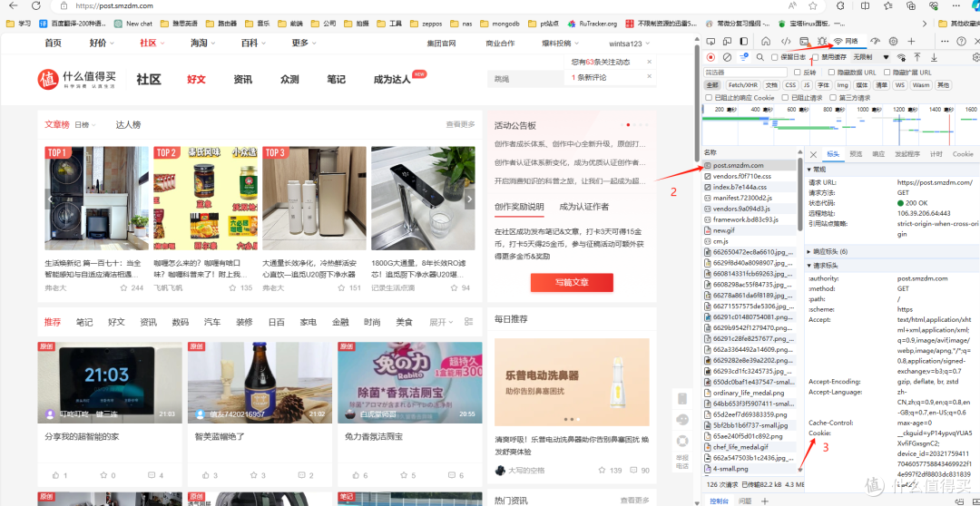
Task: Open 更多 nav dropdown
Action: (x=304, y=43)
